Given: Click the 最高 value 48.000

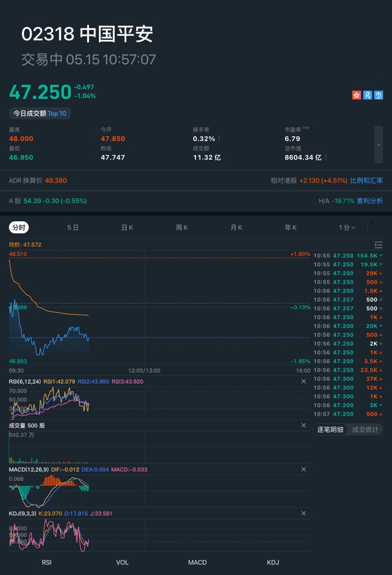Looking at the screenshot, I should coord(21,139).
